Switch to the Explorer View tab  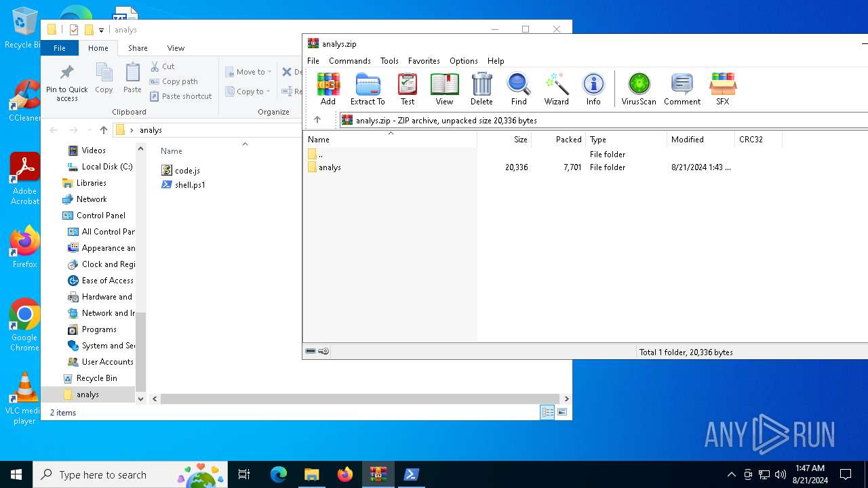[176, 48]
